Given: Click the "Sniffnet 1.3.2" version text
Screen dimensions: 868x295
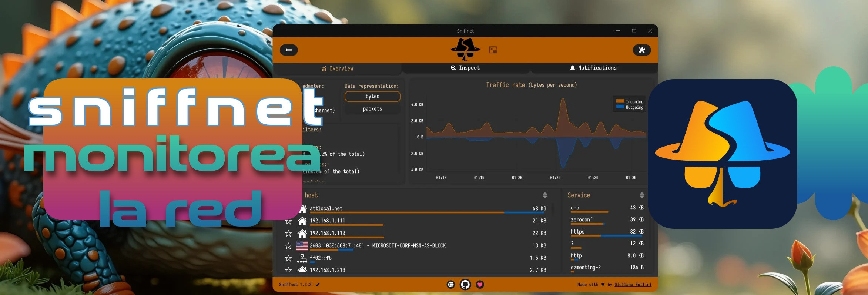Looking at the screenshot, I should (x=295, y=285).
